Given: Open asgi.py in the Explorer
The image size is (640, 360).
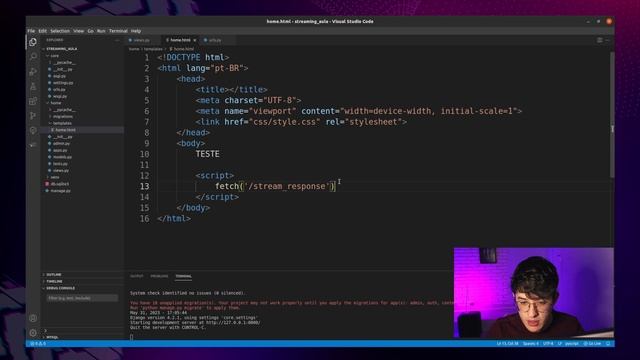Looking at the screenshot, I should tap(59, 76).
